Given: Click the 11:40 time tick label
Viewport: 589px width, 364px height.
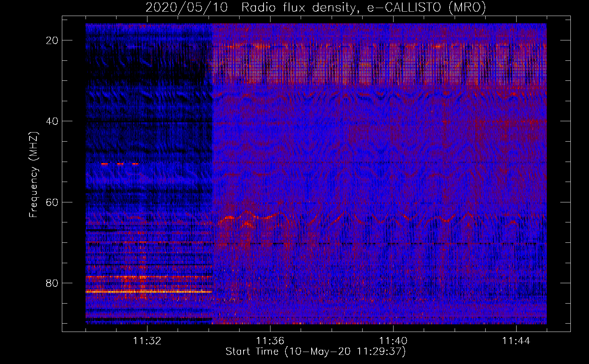Looking at the screenshot, I should (x=393, y=341).
